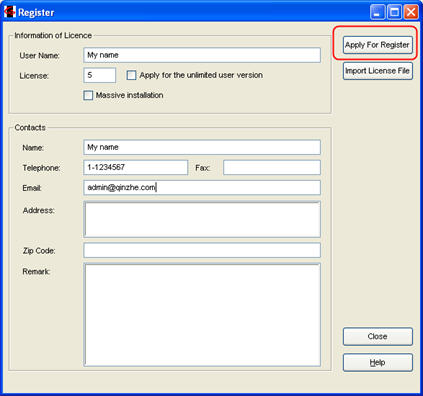423x396 pixels.
Task: Click the 'Contacts' group label
Action: 30,128
